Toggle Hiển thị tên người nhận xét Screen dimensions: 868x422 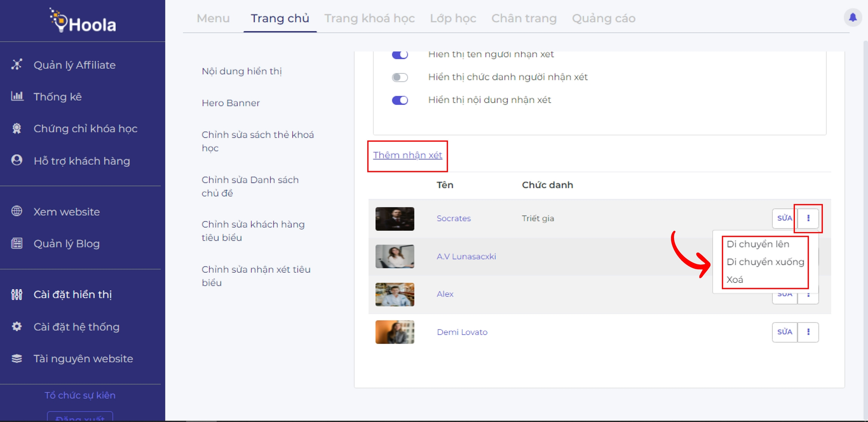click(400, 55)
